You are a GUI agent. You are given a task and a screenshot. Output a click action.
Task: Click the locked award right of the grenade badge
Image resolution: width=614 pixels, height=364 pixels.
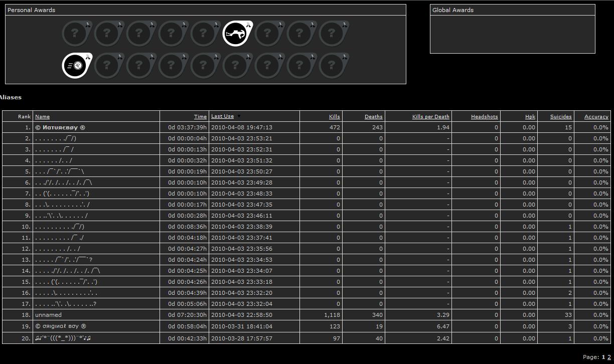[x=107, y=66]
